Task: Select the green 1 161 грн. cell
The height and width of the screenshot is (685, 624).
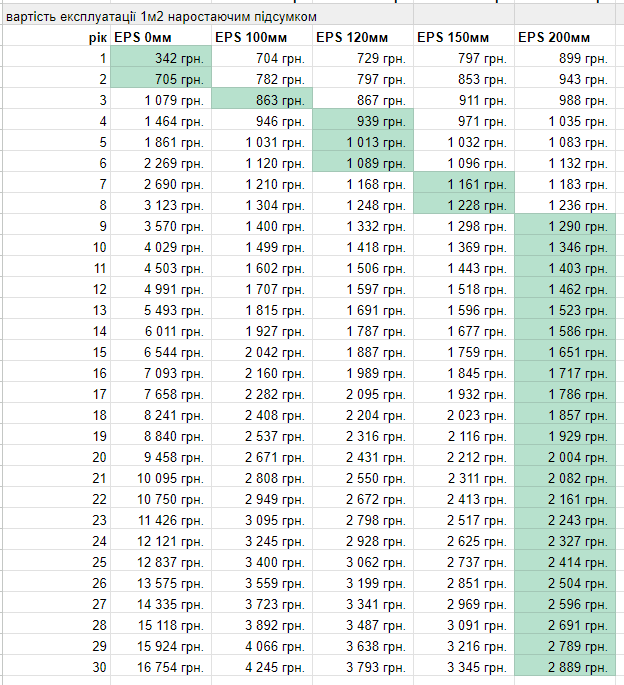Action: (x=464, y=184)
